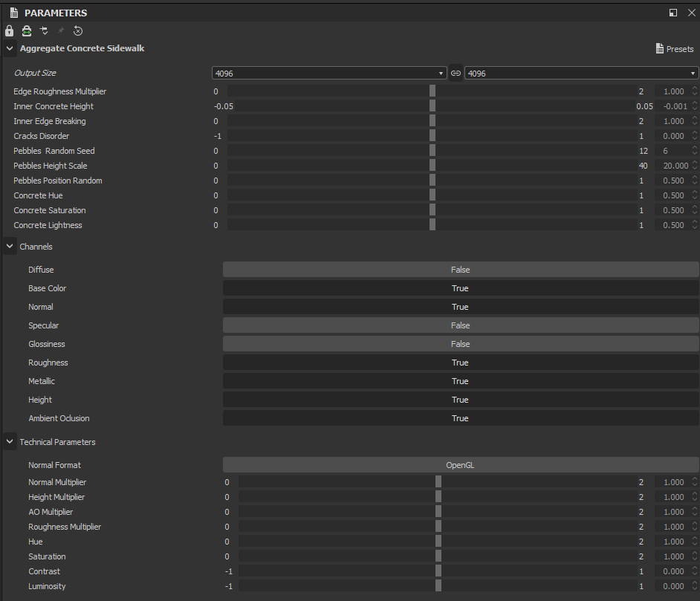Toggle the Output Size link chain icon

point(456,73)
